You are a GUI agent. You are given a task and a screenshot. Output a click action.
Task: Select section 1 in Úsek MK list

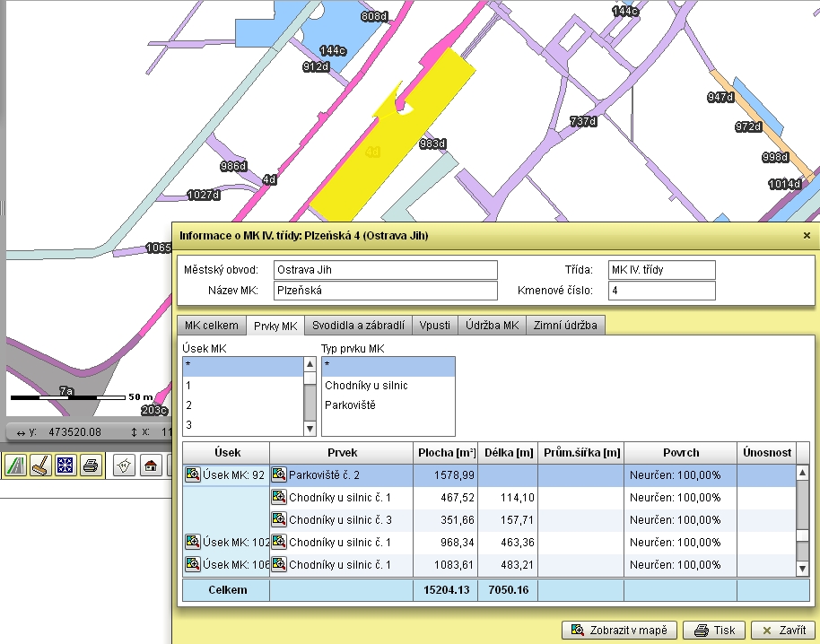point(243,386)
